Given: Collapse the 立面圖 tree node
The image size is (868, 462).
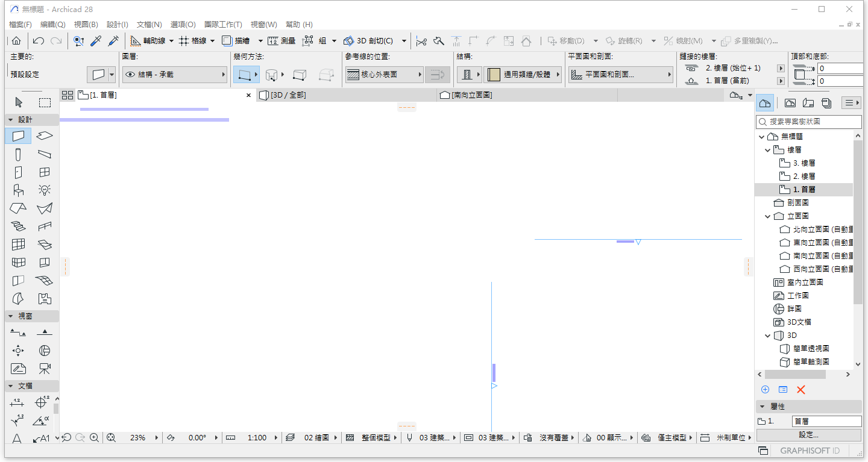Looking at the screenshot, I should 768,216.
